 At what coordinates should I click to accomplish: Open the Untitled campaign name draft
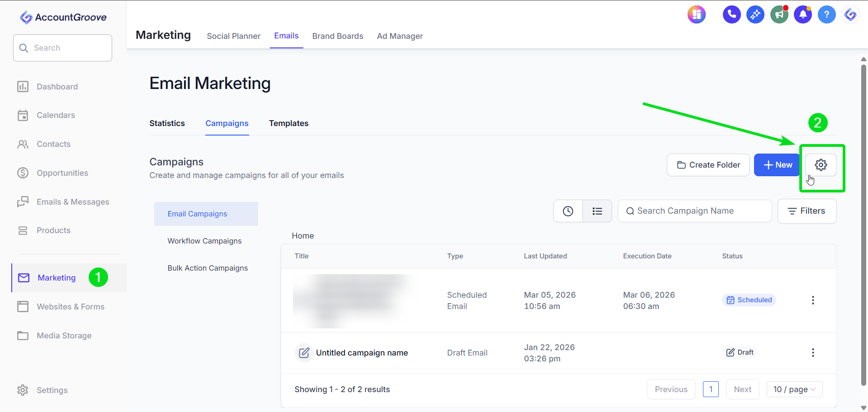pos(362,353)
